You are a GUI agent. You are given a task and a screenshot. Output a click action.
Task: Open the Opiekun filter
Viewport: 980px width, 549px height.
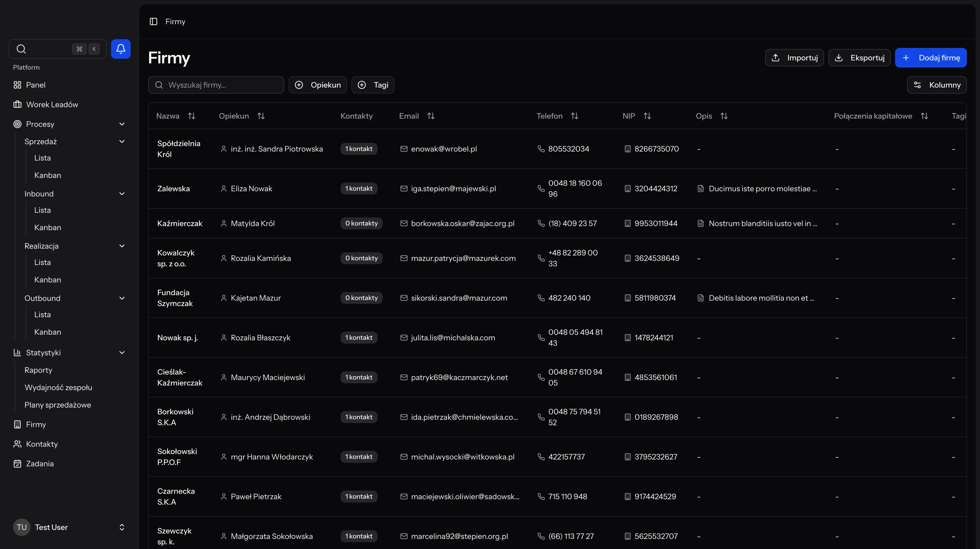tap(318, 85)
